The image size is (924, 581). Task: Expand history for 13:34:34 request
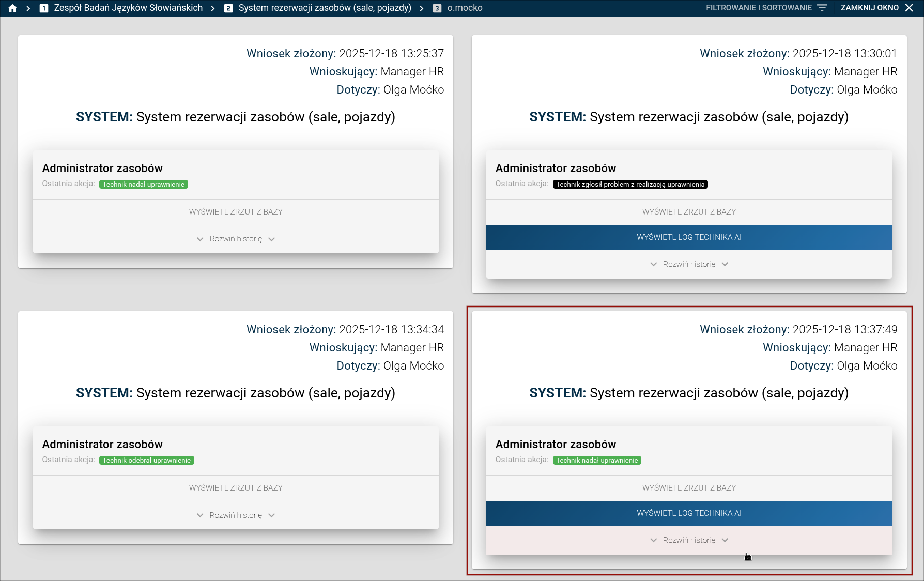point(236,515)
